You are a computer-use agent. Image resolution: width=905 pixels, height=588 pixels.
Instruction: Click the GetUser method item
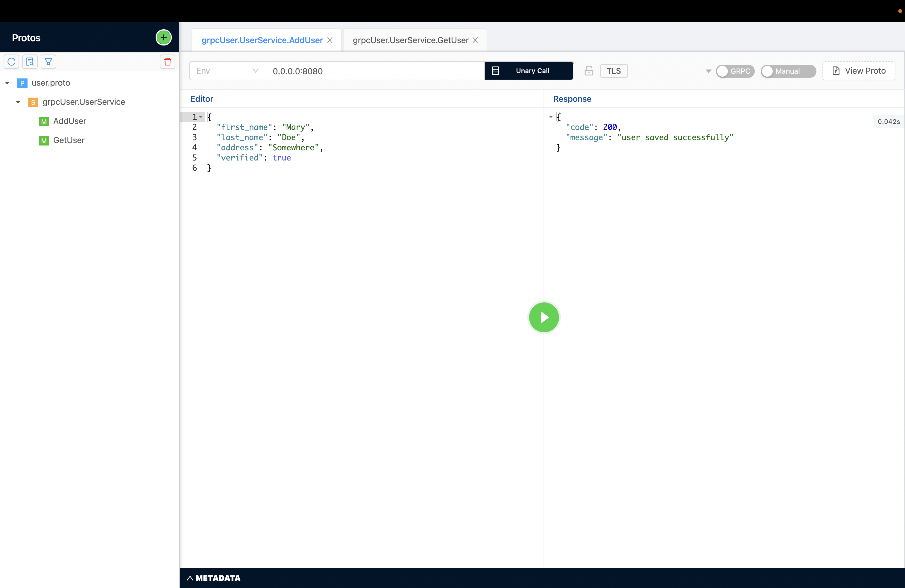pos(67,139)
